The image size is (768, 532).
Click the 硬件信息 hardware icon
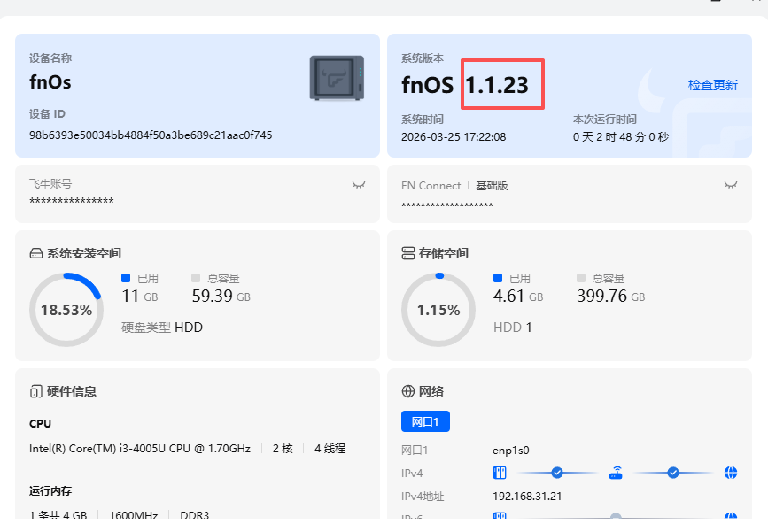36,391
